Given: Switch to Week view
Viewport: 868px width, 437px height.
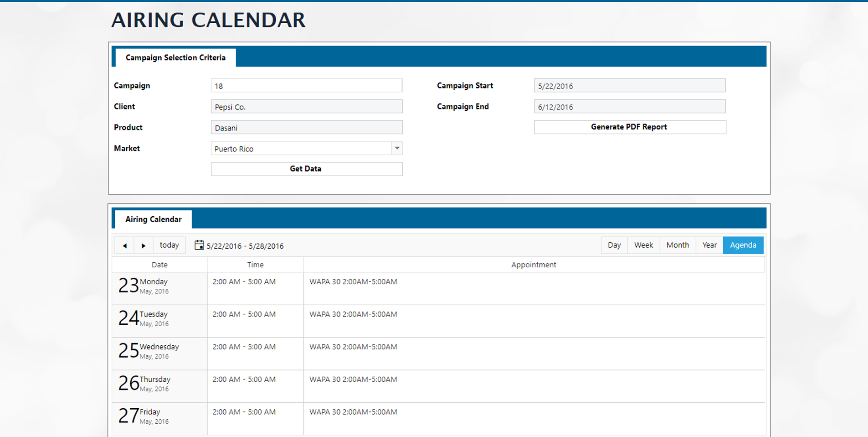Looking at the screenshot, I should point(643,245).
